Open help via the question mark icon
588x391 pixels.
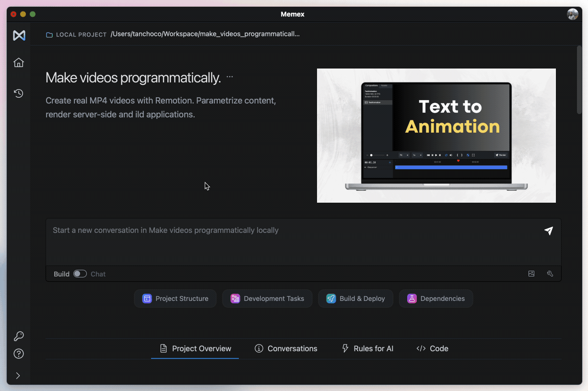coord(19,354)
